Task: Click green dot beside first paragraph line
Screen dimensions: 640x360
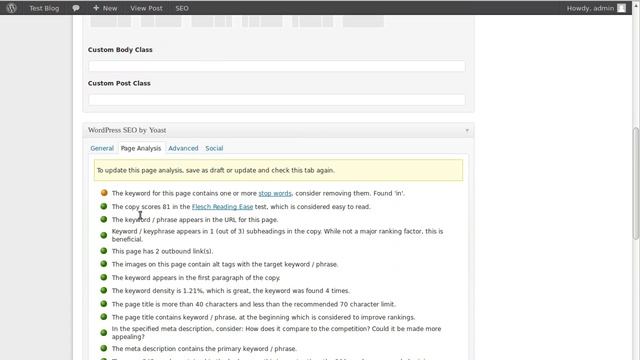Action: tap(104, 277)
